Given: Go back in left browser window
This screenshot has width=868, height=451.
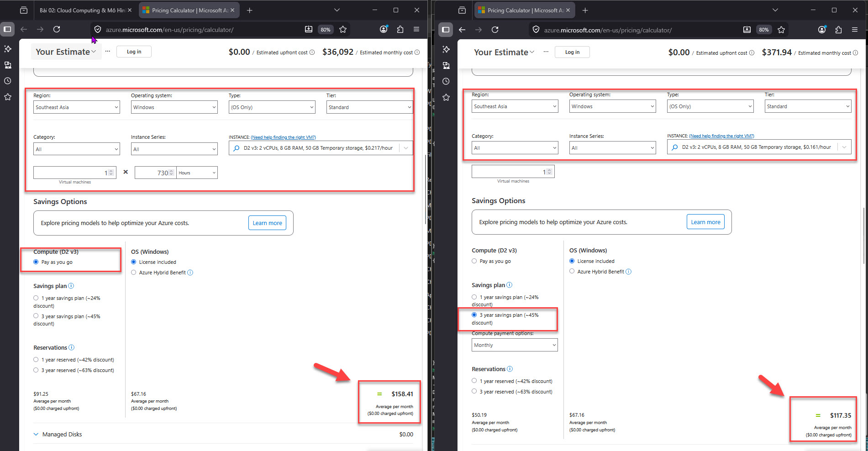Looking at the screenshot, I should [24, 29].
